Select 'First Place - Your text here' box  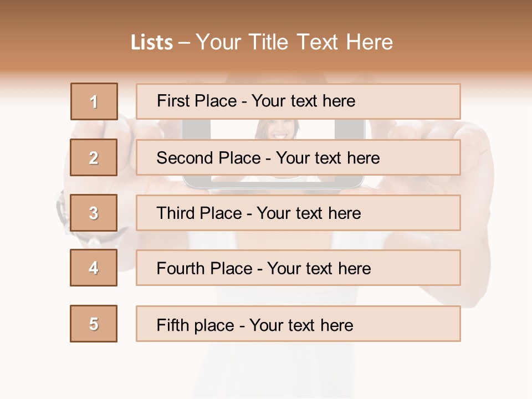(298, 101)
